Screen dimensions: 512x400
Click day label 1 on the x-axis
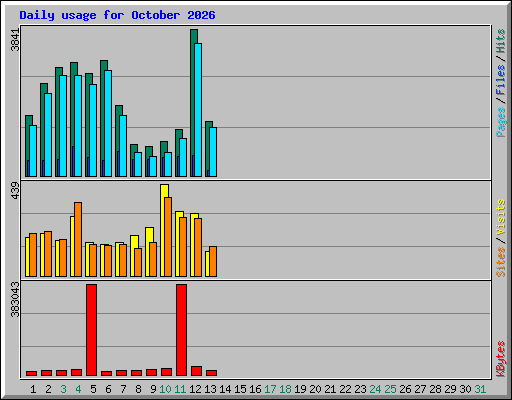coord(33,389)
